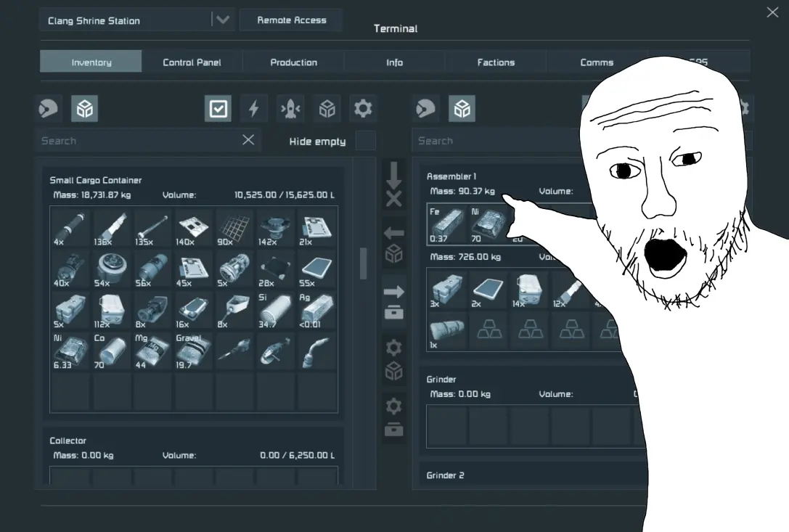Toggle the Hide empty checkbox

366,141
